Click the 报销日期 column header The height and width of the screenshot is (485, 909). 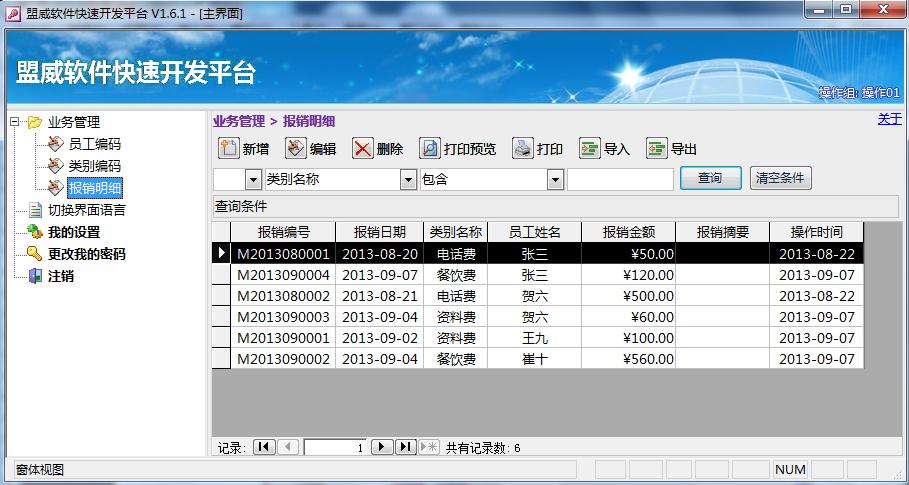380,232
